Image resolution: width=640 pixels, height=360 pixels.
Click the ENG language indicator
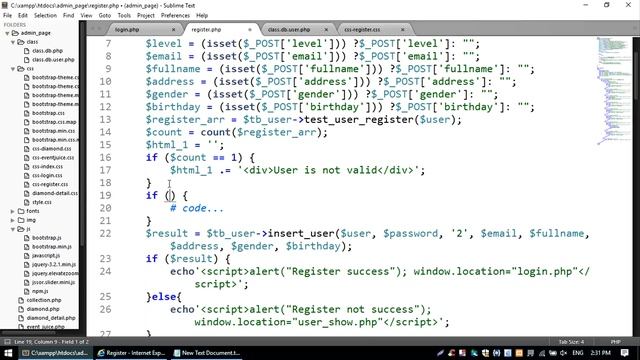pos(578,353)
